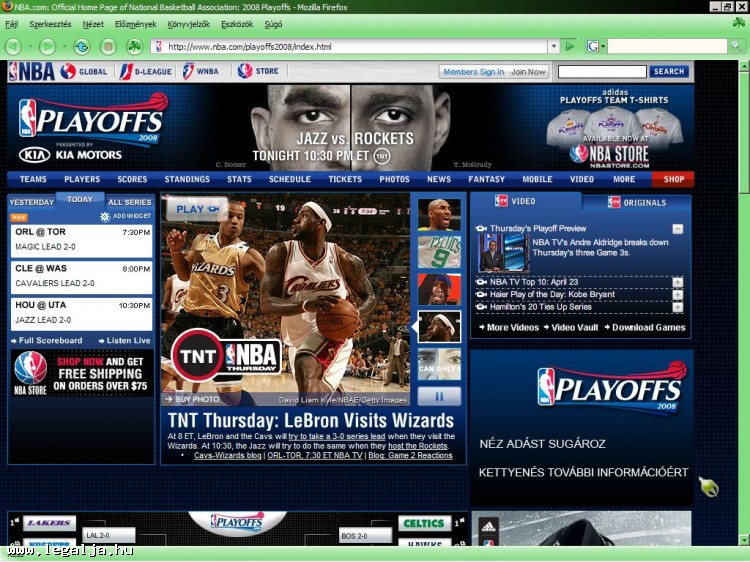Viewport: 750px width, 562px height.
Task: Select the Yesterday scoreboard tab
Action: 31,202
